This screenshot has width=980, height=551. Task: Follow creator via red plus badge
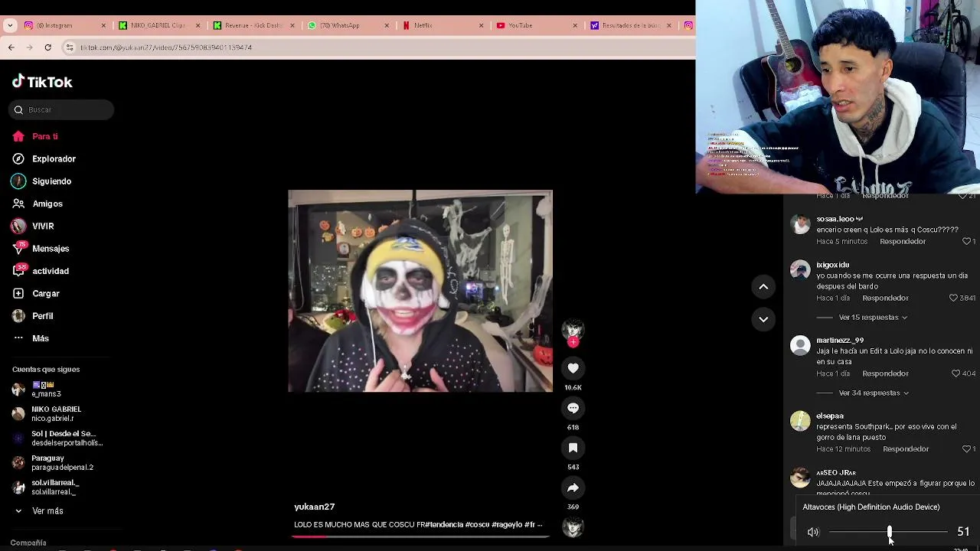573,342
